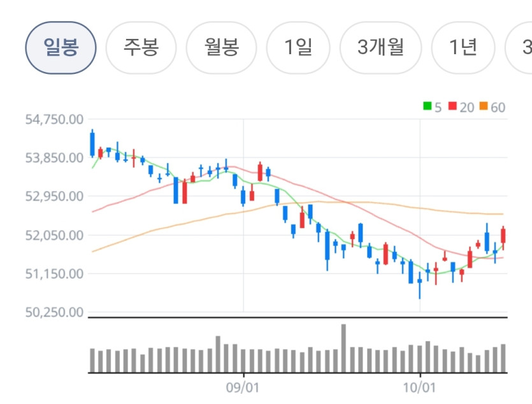
Task: Click the tallest volume bar in September
Action: [x=343, y=349]
